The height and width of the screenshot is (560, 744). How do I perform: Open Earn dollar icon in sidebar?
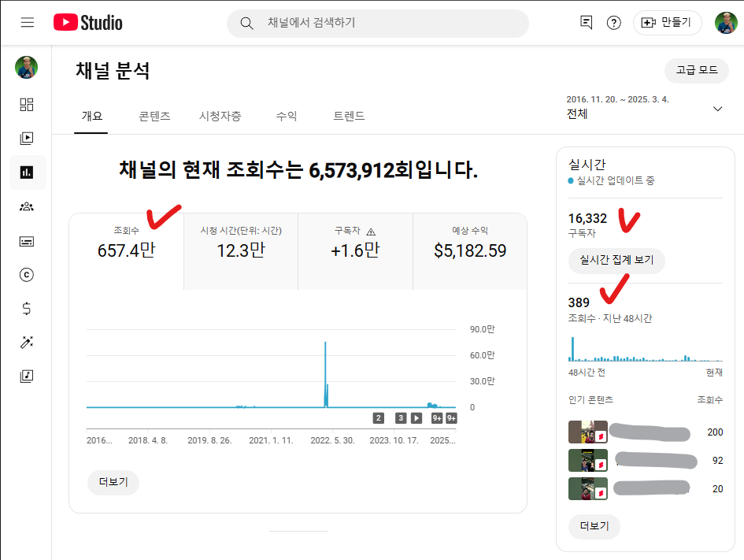(x=27, y=309)
